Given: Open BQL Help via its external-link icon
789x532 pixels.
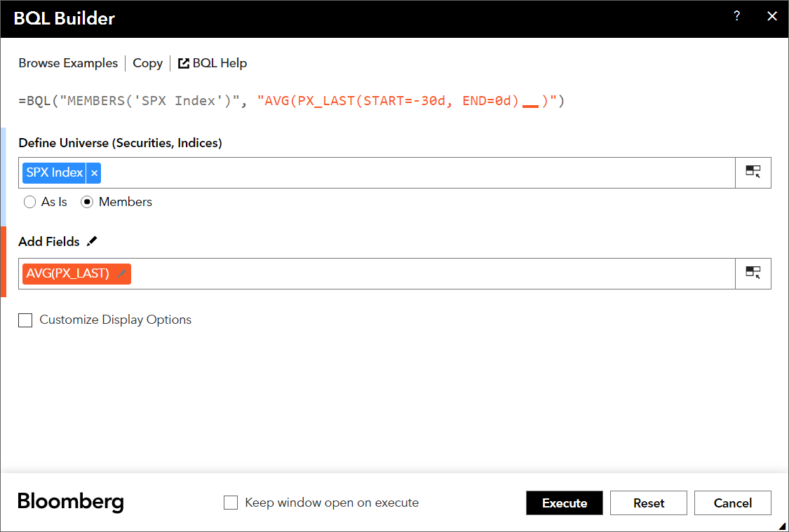Looking at the screenshot, I should (182, 62).
